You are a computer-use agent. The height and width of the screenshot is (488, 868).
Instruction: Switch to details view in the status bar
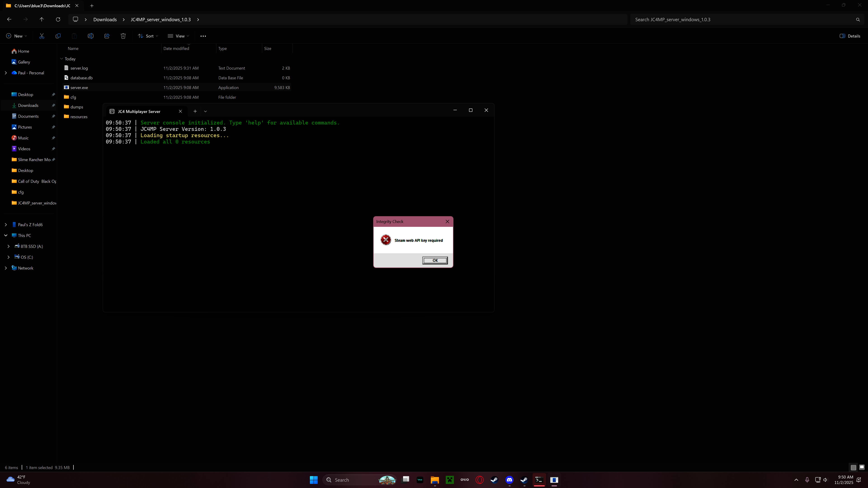[x=854, y=467]
